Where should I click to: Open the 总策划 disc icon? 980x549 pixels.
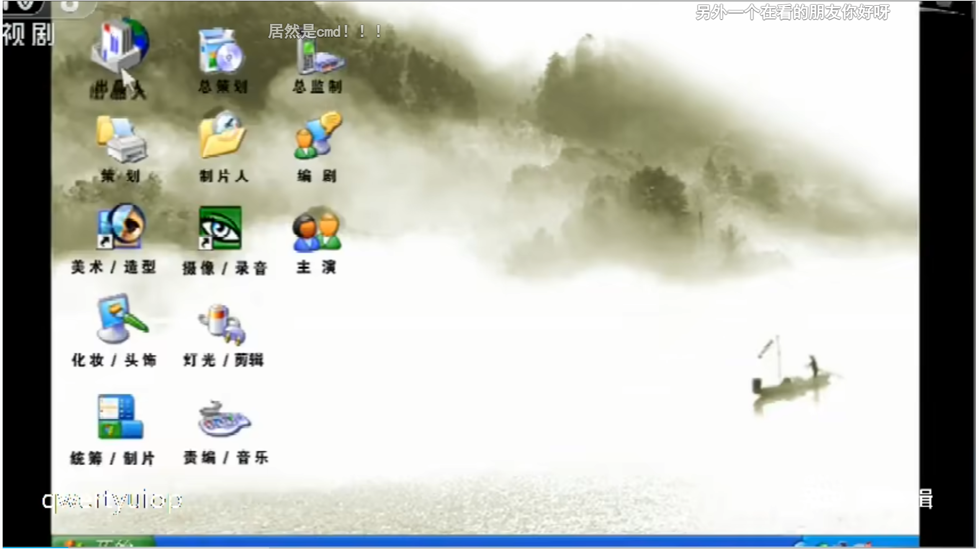[x=221, y=52]
